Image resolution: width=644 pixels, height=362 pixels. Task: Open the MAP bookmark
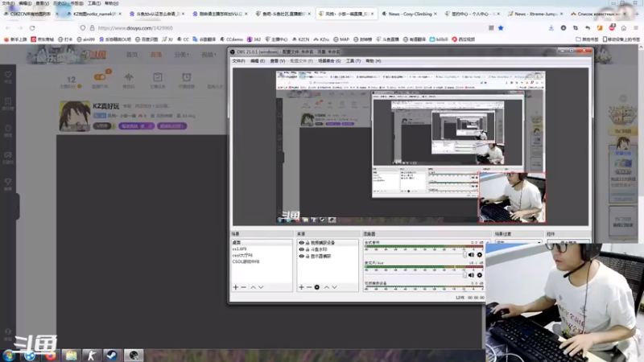coord(341,39)
